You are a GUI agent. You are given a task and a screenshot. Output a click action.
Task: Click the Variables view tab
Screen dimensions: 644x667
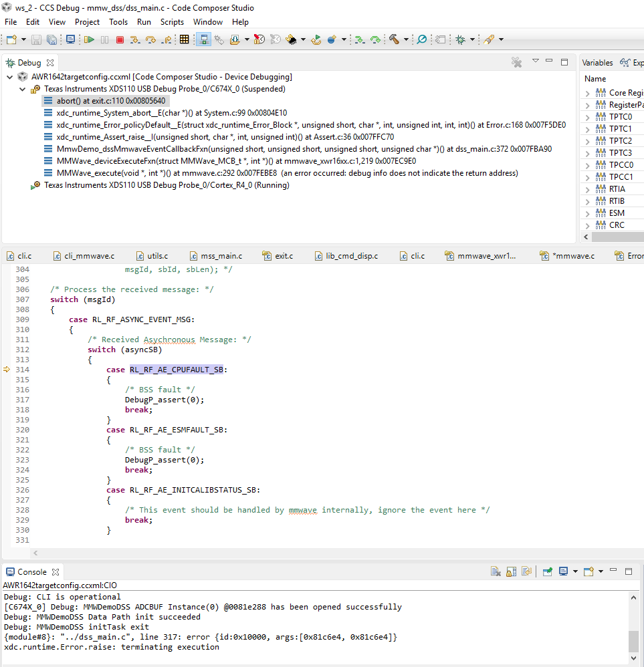point(597,63)
